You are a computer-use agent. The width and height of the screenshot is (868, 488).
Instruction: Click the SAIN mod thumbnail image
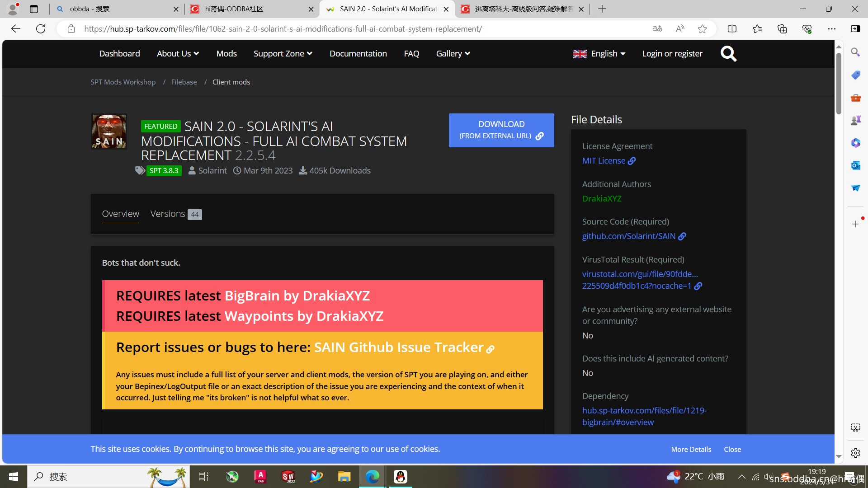click(109, 131)
